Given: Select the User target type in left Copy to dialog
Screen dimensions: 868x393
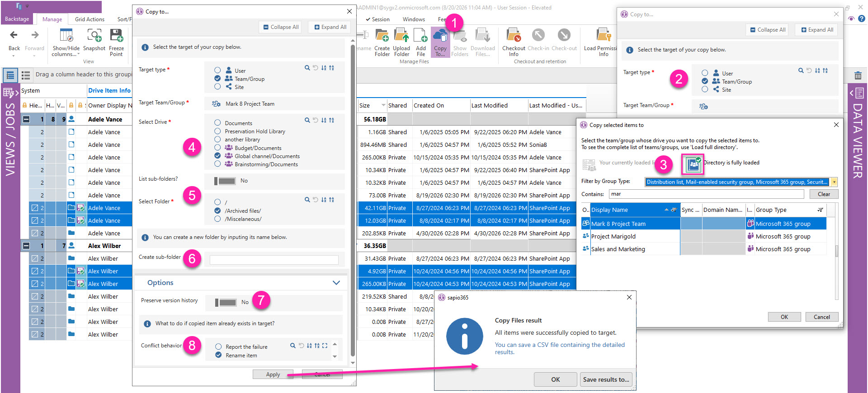Looking at the screenshot, I should [x=217, y=70].
